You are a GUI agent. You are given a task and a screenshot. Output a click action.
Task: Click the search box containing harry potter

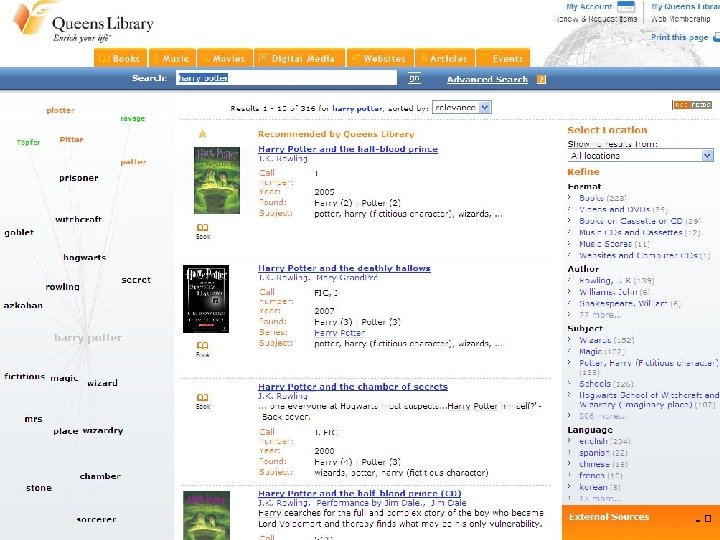[287, 78]
